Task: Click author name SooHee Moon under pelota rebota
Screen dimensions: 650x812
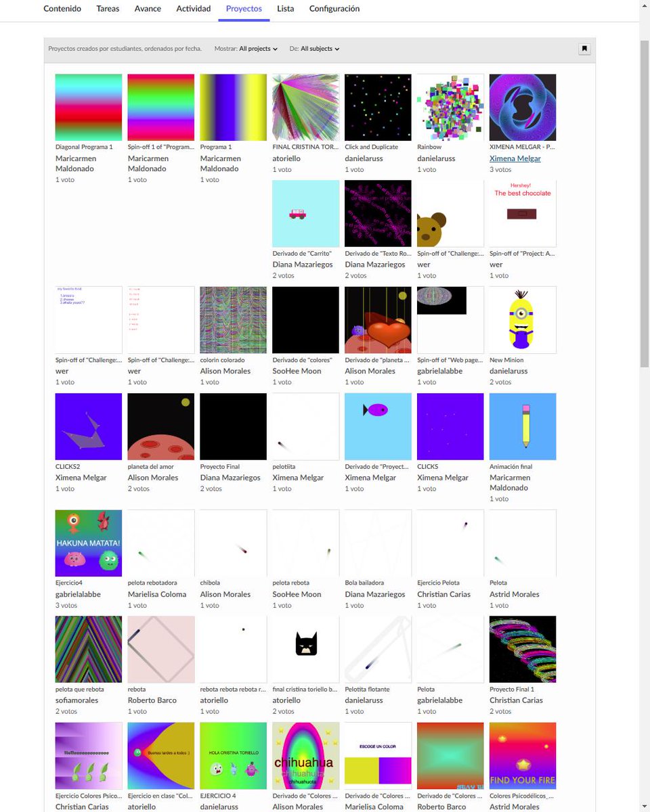Action: pyautogui.click(x=297, y=594)
